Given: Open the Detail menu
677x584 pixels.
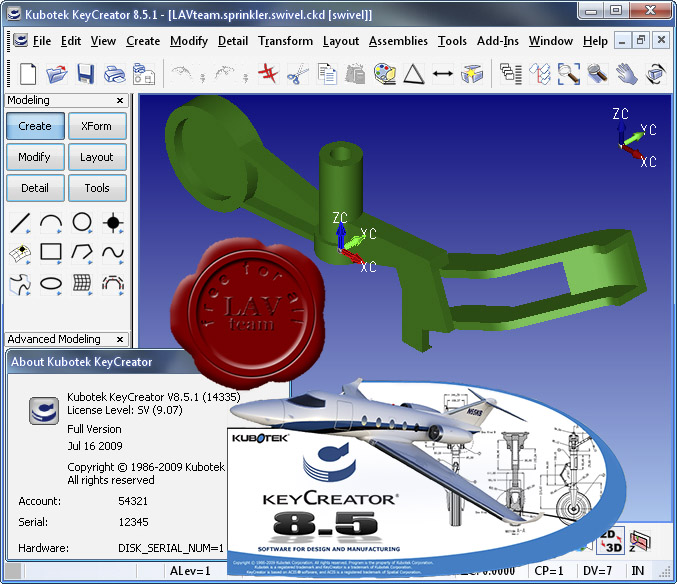Looking at the screenshot, I should (233, 41).
